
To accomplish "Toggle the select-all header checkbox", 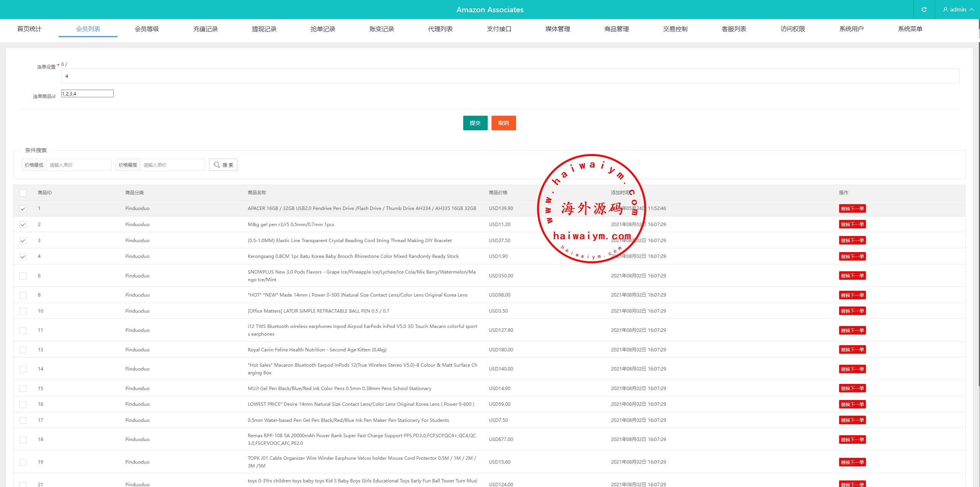I will (x=23, y=193).
